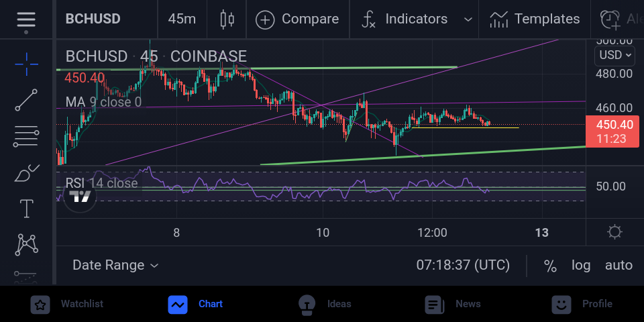
Task: Select the text annotation tool
Action: tap(26, 209)
